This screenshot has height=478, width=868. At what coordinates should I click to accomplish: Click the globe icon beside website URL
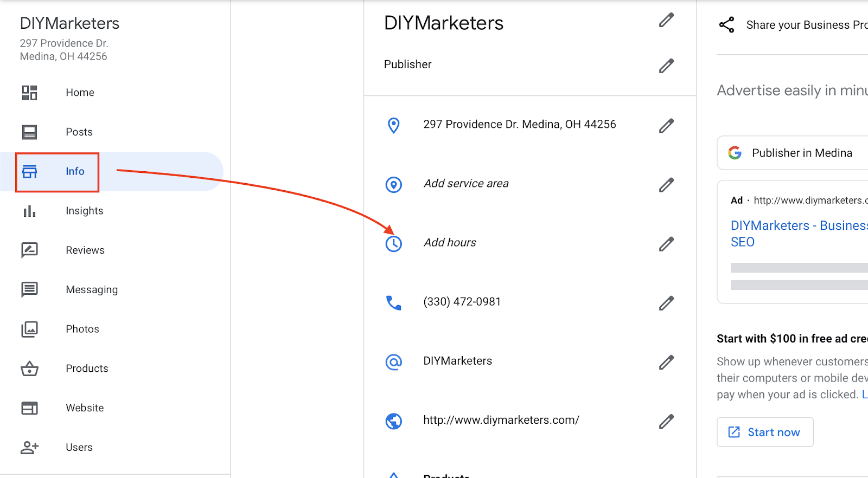394,421
